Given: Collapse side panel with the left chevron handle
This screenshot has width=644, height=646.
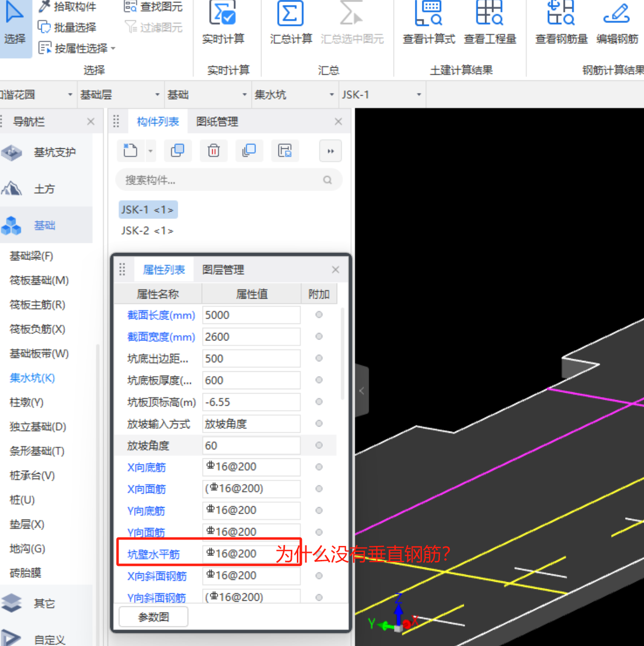Looking at the screenshot, I should pyautogui.click(x=362, y=391).
